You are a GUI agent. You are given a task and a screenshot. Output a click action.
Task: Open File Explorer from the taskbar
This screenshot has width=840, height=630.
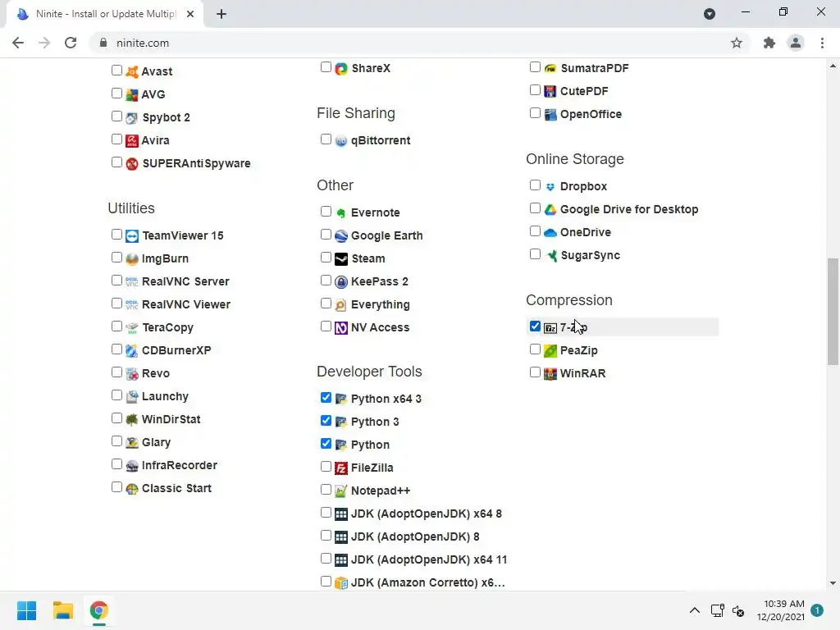[62, 610]
